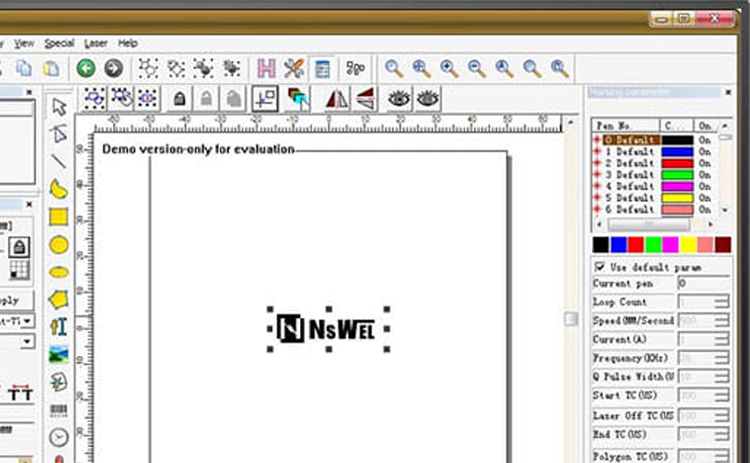Open the Laser menu
Viewport: 750px width, 463px height.
[x=96, y=44]
